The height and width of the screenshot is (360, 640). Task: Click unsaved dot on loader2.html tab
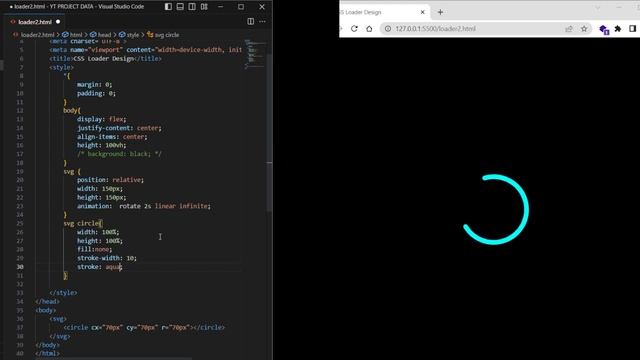tap(58, 22)
